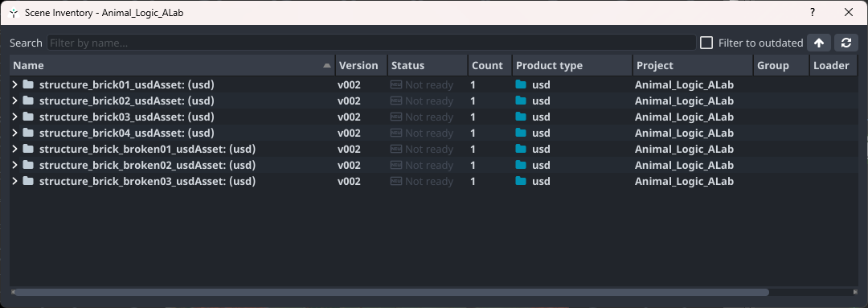Click blue usd product type folder for brick02
868x308 pixels.
coord(521,101)
